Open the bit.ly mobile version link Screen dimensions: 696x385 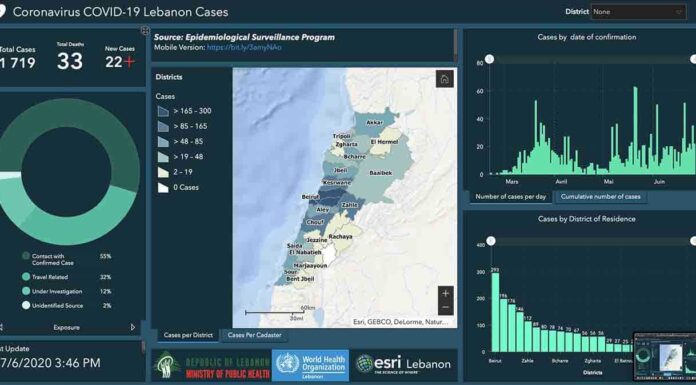coord(244,48)
